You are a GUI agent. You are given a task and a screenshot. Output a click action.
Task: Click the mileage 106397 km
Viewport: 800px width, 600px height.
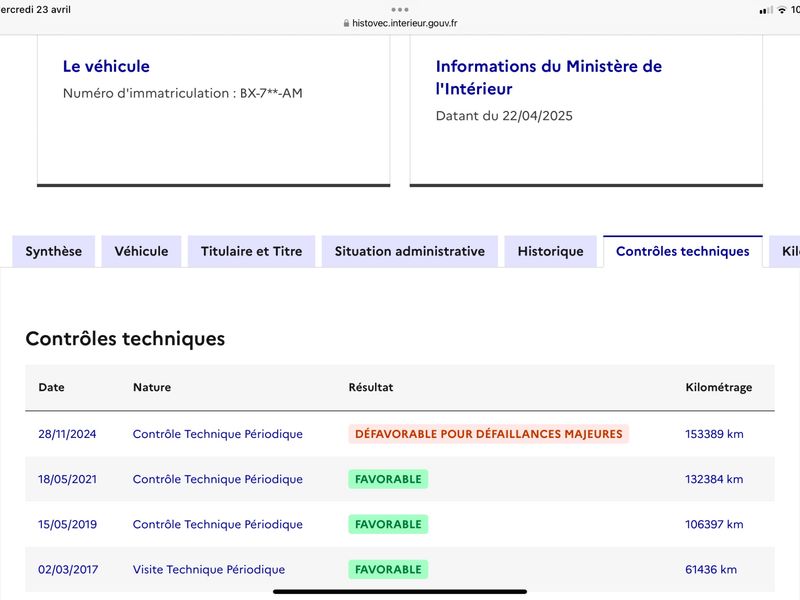point(714,524)
